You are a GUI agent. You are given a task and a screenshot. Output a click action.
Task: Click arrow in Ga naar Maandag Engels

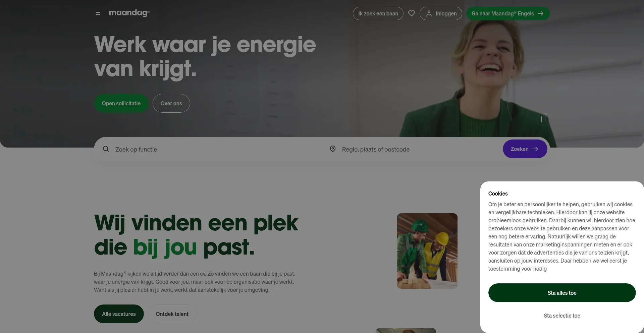tap(540, 13)
